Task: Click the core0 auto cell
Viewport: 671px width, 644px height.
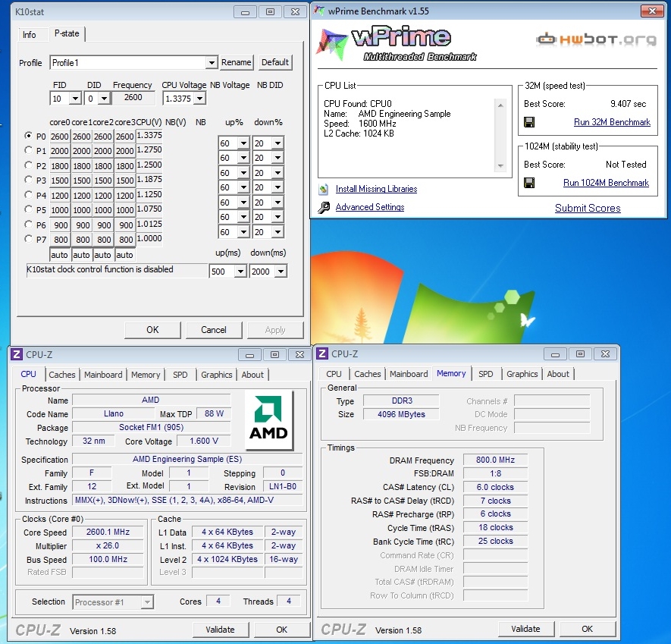Action: (59, 255)
